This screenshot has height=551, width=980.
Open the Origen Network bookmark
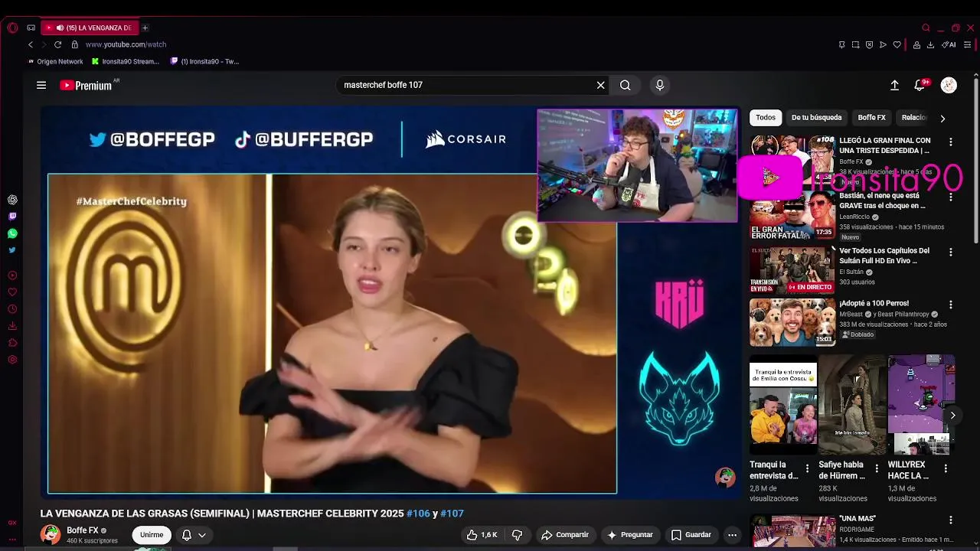55,61
